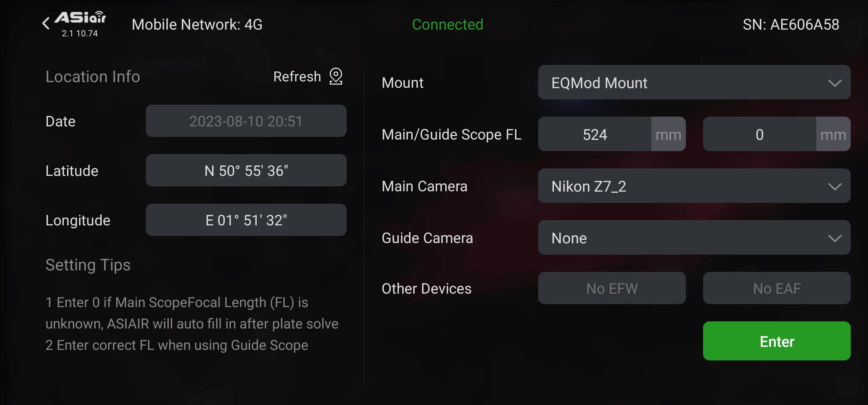
Task: Click the main scope focal length 524 field
Action: 595,134
